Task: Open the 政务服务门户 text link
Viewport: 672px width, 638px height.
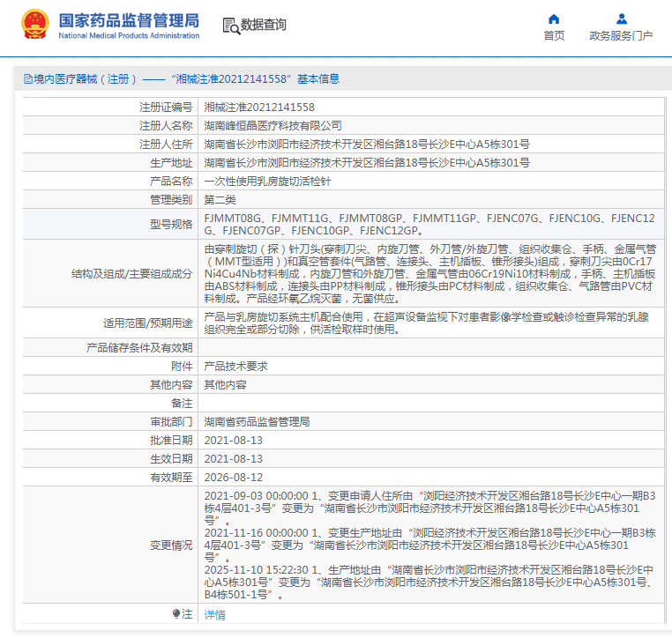Action: (x=621, y=36)
